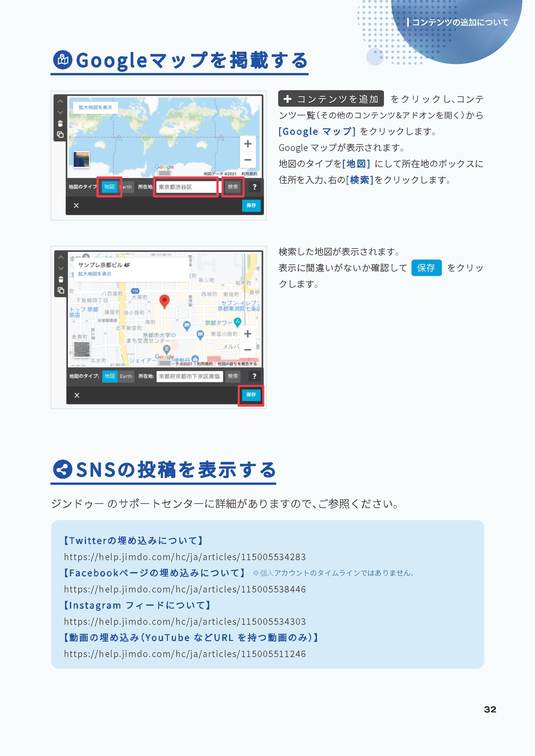The image size is (535, 756).
Task: Click 利用規約 on the world map
Action: (249, 174)
